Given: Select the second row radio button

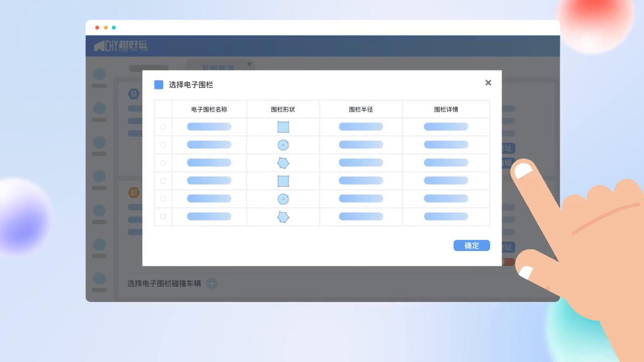Looking at the screenshot, I should [163, 145].
